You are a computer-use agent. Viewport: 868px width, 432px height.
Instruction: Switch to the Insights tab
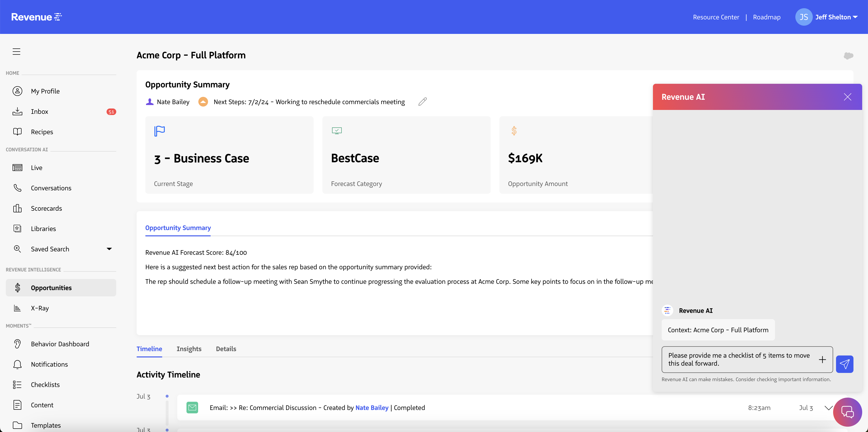189,349
